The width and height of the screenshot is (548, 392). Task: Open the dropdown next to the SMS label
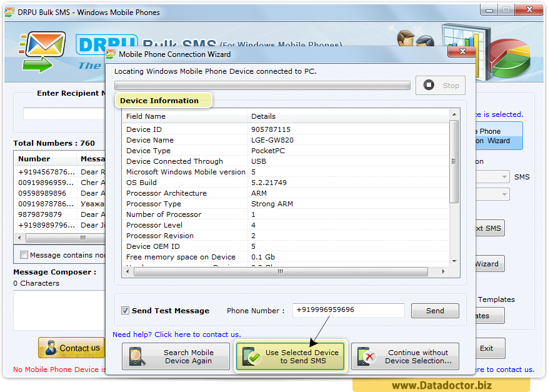504,176
